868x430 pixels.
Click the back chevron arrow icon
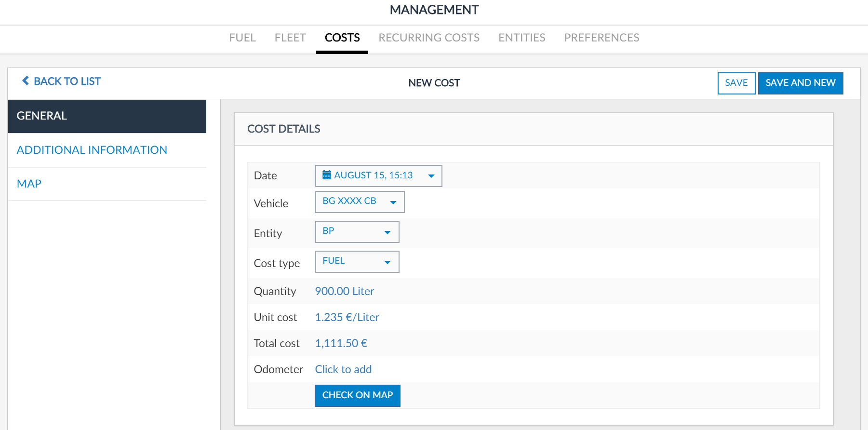[x=26, y=81]
